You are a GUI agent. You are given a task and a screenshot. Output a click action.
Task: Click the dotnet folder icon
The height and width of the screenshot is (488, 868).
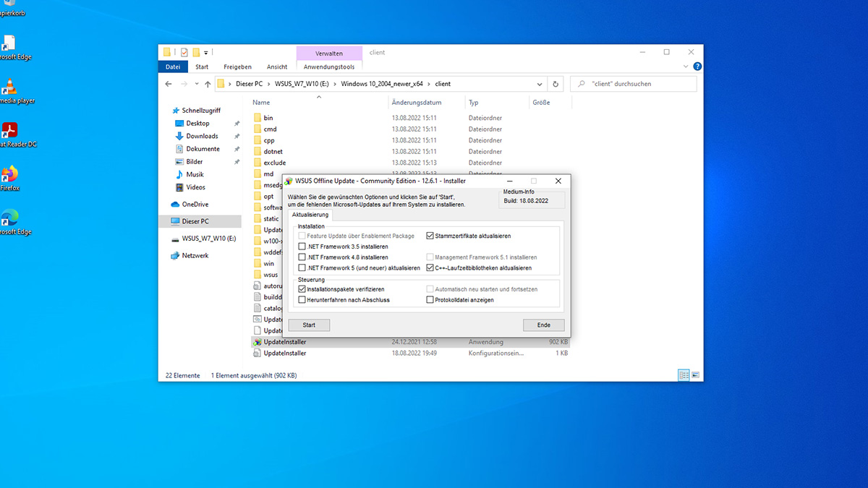[258, 152]
